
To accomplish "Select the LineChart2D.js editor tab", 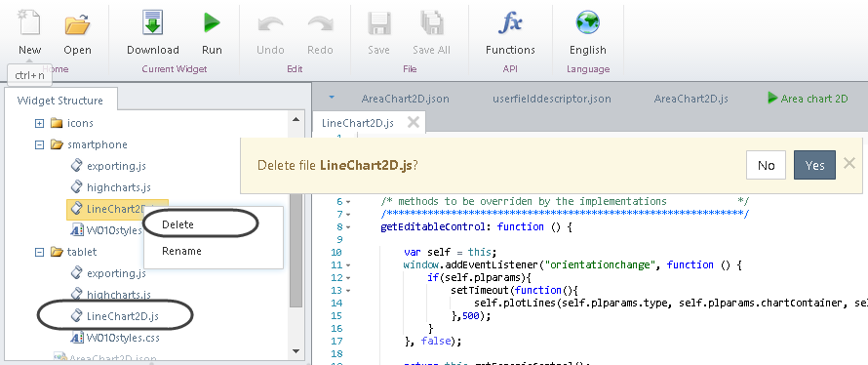I will (358, 123).
